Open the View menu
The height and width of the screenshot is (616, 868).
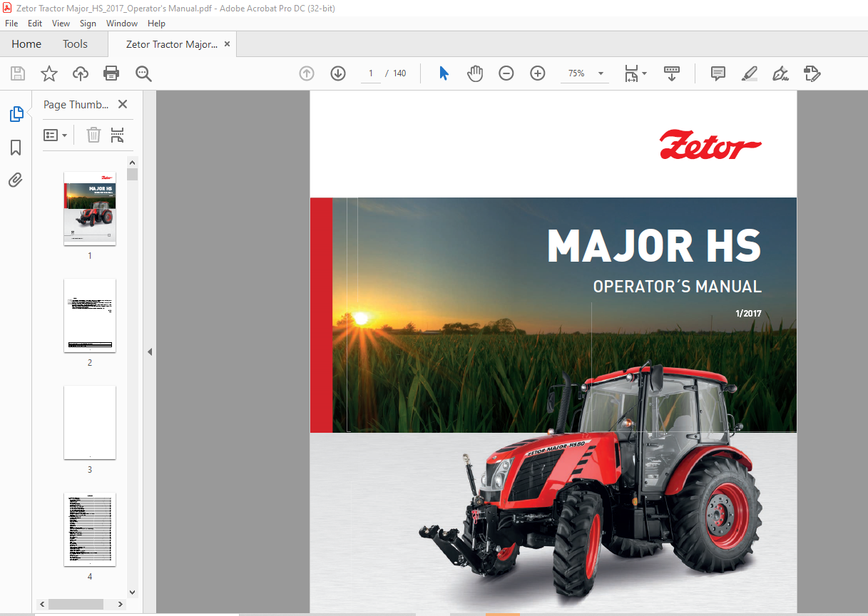pyautogui.click(x=61, y=24)
